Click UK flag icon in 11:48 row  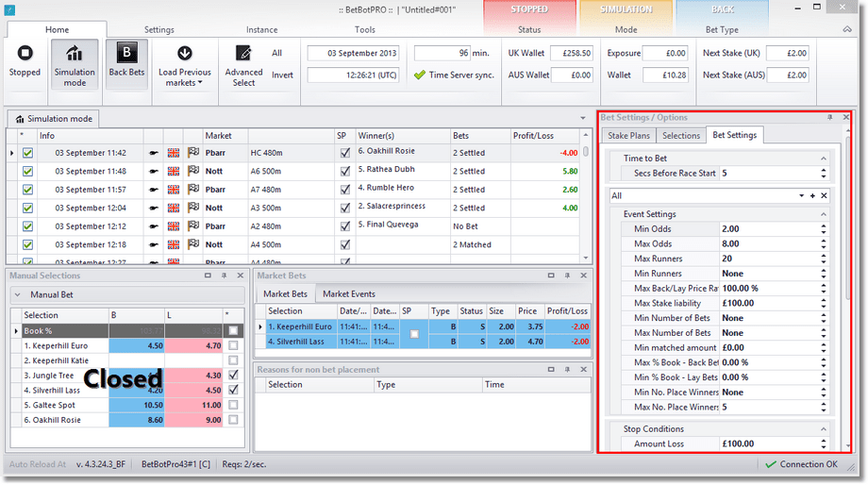[x=174, y=171]
